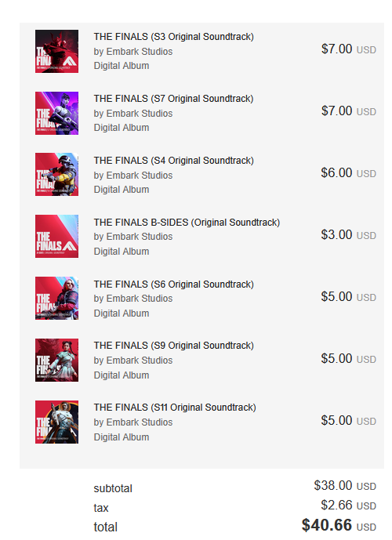
Task: Click THE FINALS B-SIDES (Original Soundtrack) title
Action: (x=187, y=223)
